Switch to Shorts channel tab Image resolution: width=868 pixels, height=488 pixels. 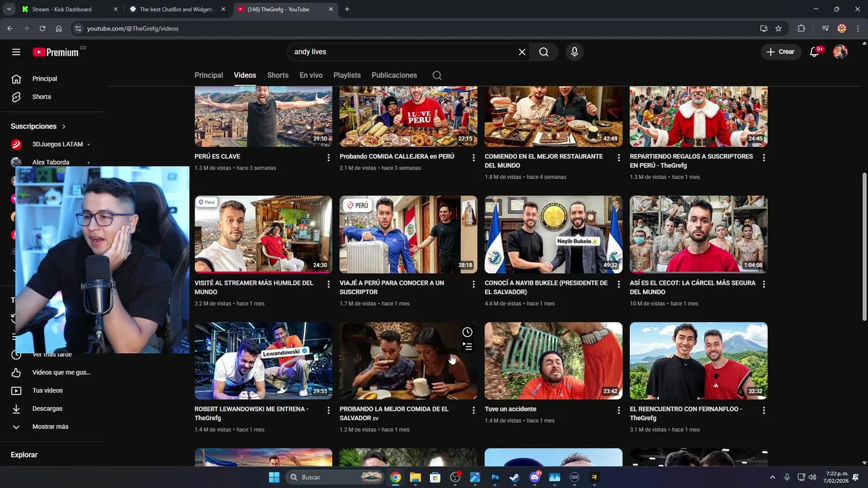click(278, 75)
